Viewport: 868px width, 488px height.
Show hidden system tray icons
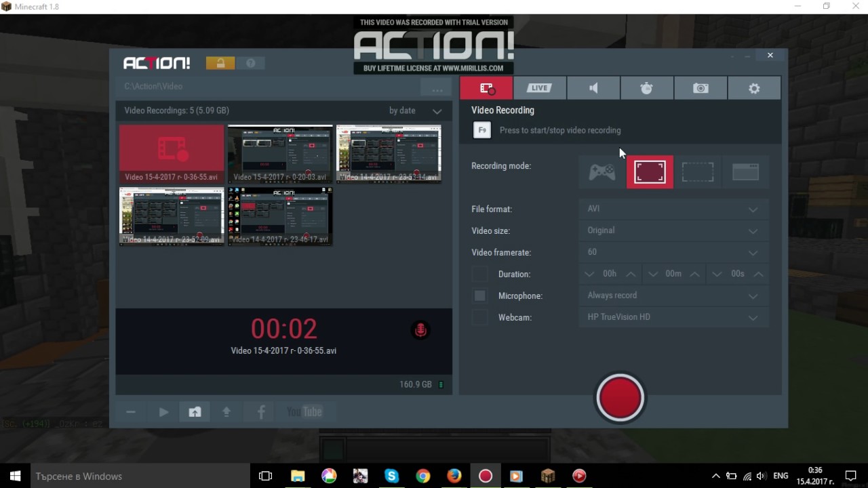(x=715, y=476)
